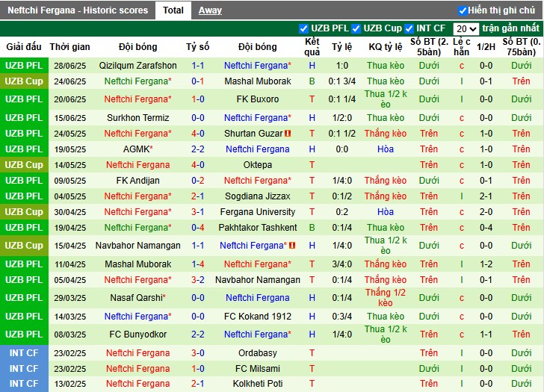Click the 1/2H column header

(486, 47)
